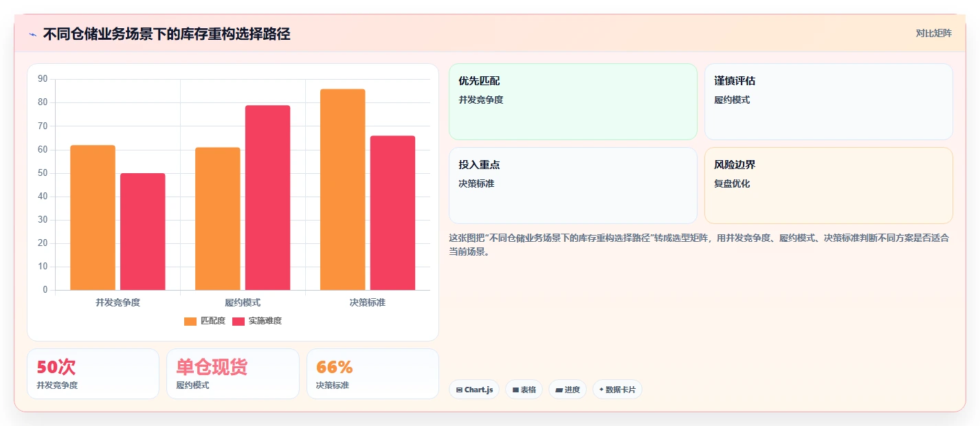Viewport: 980px width, 426px height.
Task: Open the 风险边界 card
Action: [x=829, y=186]
